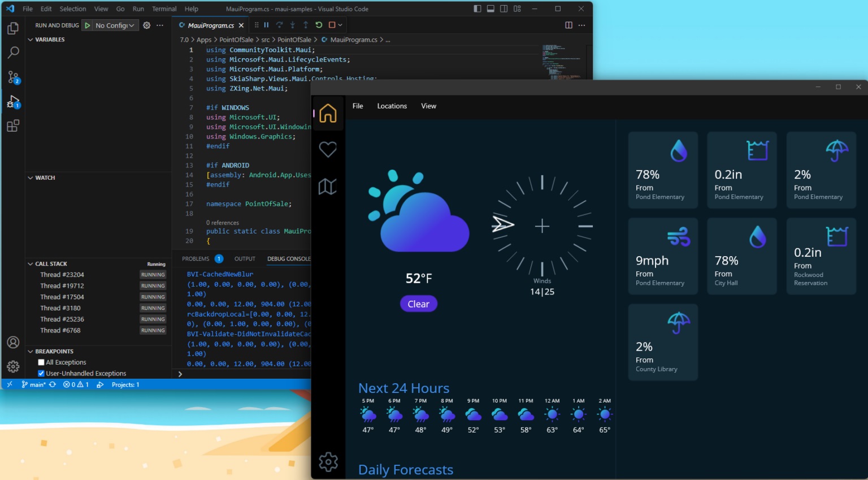
Task: Select the home icon in the weather sidebar
Action: click(328, 113)
